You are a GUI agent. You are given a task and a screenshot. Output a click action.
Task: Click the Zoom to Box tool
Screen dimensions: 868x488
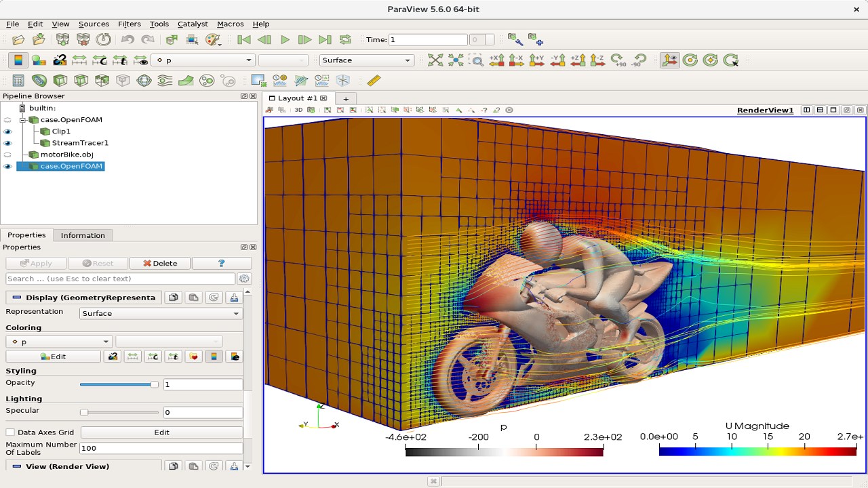[477, 60]
